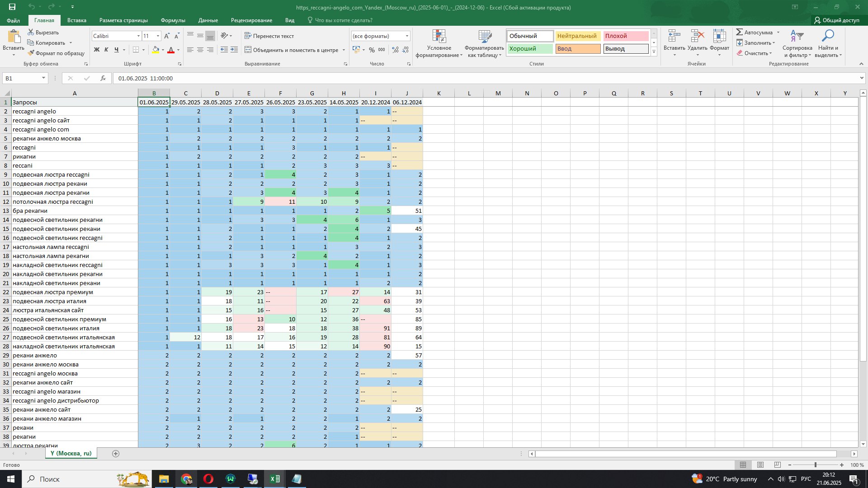Toggle Normal view in status bar
Screen dimensions: 868x488
(x=743, y=465)
